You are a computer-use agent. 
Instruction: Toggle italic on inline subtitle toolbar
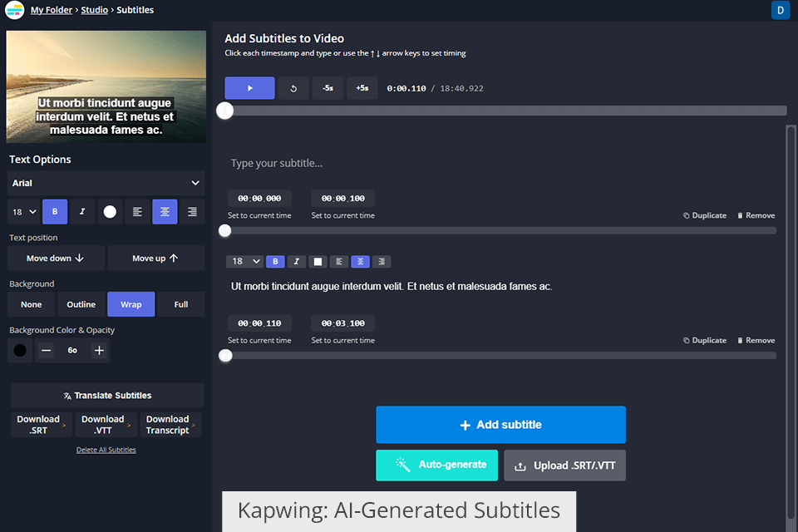coord(296,262)
